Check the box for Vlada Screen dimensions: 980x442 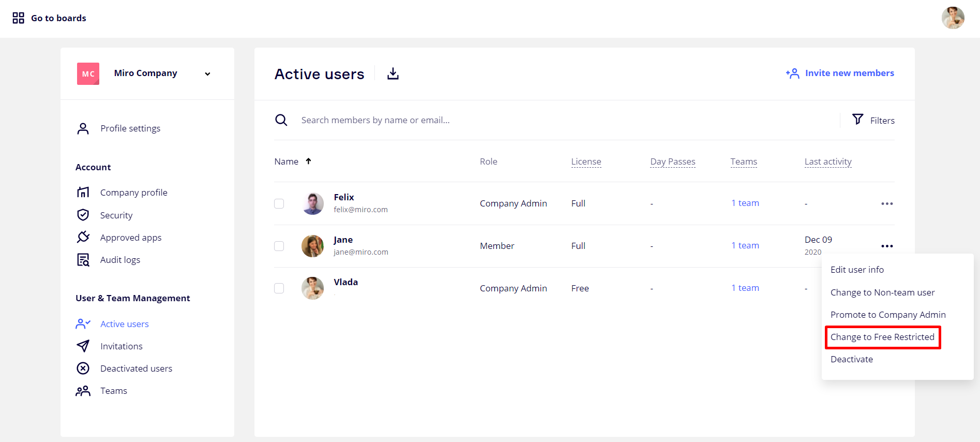(279, 288)
